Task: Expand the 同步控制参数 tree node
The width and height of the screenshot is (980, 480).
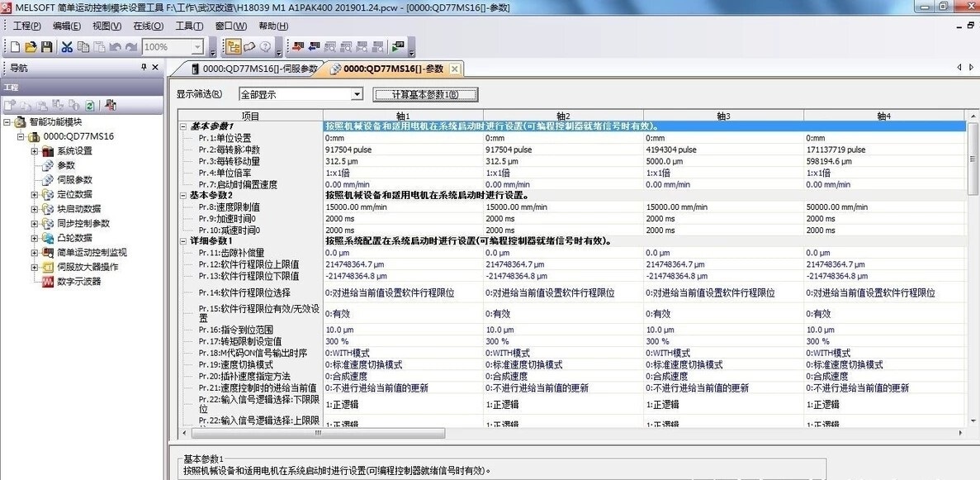Action: click(x=35, y=223)
